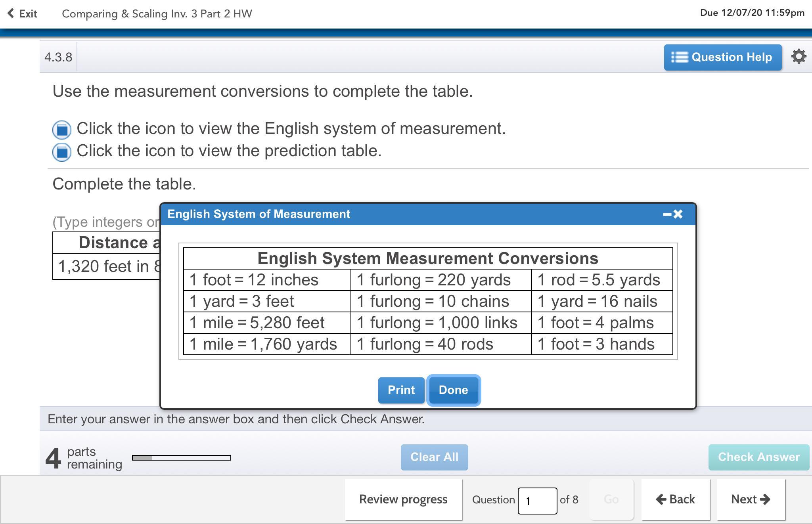Open Review progress
The image size is (812, 524).
point(403,499)
